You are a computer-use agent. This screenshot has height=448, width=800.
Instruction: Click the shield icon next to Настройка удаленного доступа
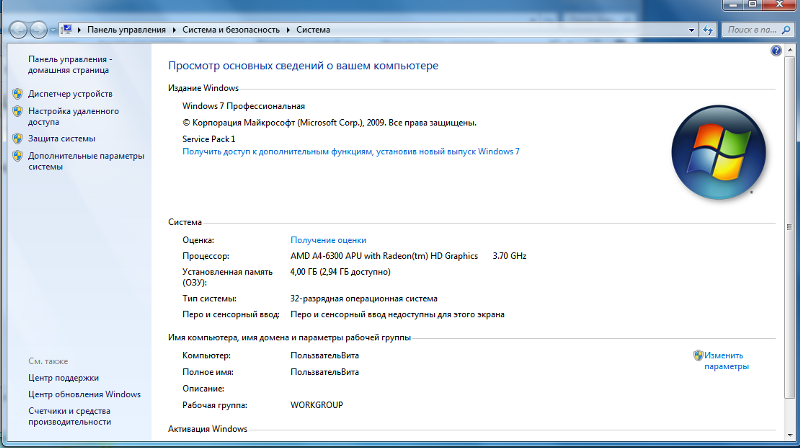pos(17,112)
